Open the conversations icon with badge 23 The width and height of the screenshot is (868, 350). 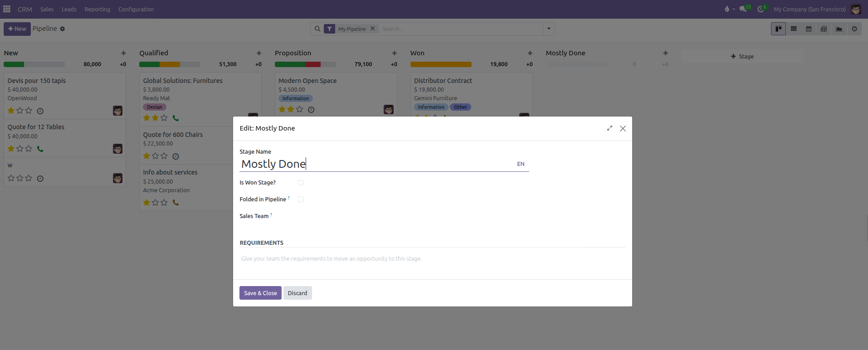(744, 9)
